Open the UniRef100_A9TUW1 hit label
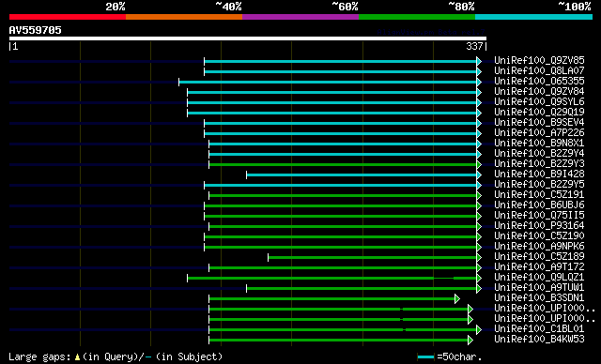601x364 pixels. pos(539,288)
